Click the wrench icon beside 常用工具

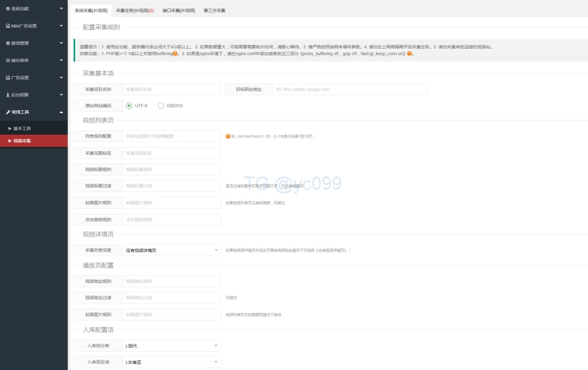[8, 112]
